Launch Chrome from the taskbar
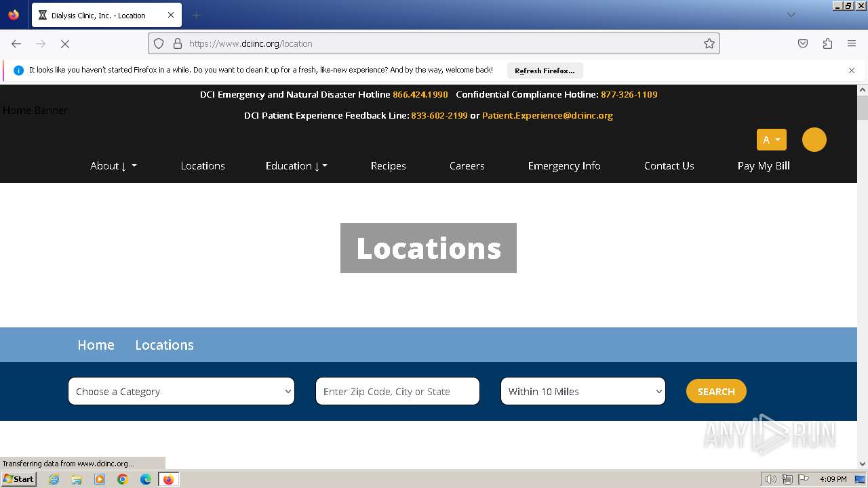868x488 pixels. click(123, 479)
